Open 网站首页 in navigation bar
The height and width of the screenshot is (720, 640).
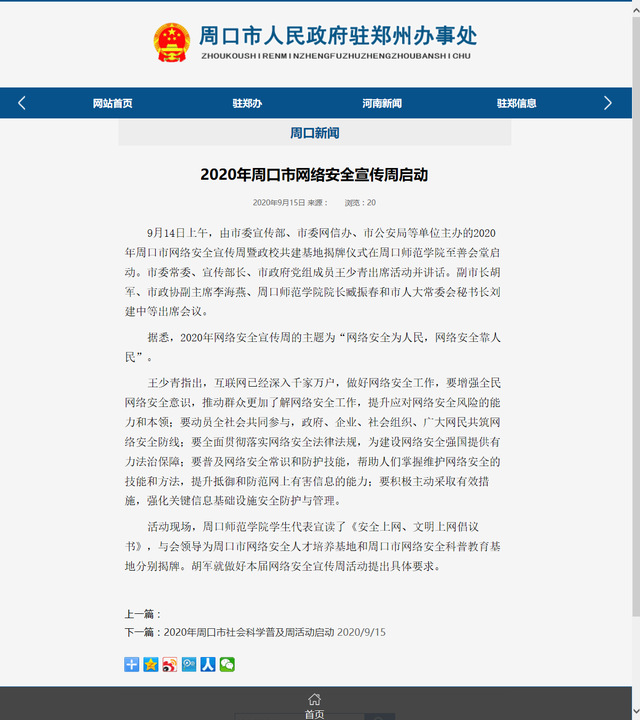[x=112, y=103]
